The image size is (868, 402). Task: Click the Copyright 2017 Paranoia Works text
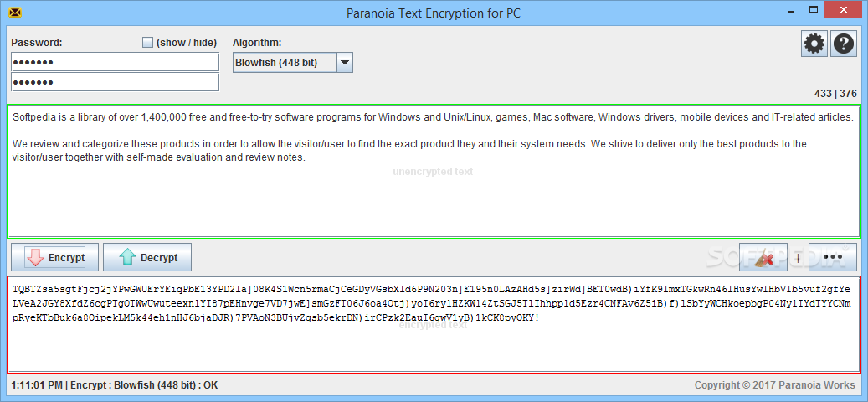tap(776, 385)
